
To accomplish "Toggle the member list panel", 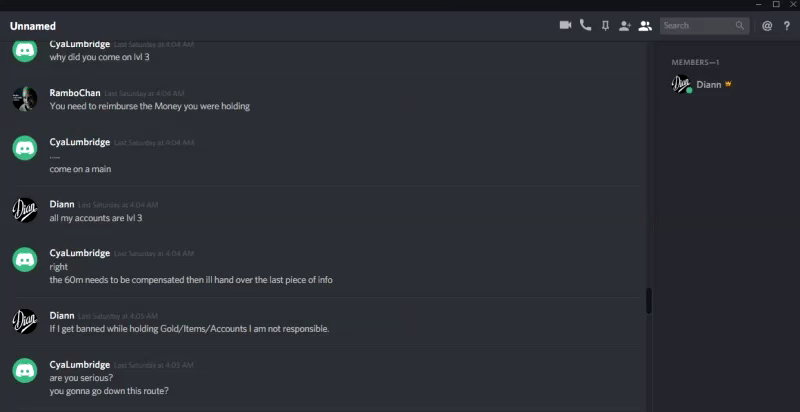I will (x=645, y=26).
